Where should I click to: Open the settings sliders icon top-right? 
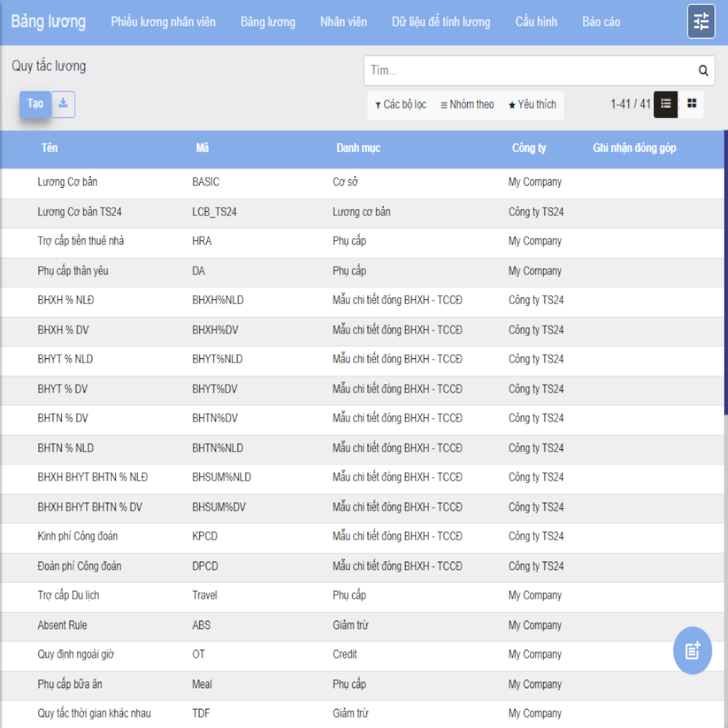pos(701,21)
